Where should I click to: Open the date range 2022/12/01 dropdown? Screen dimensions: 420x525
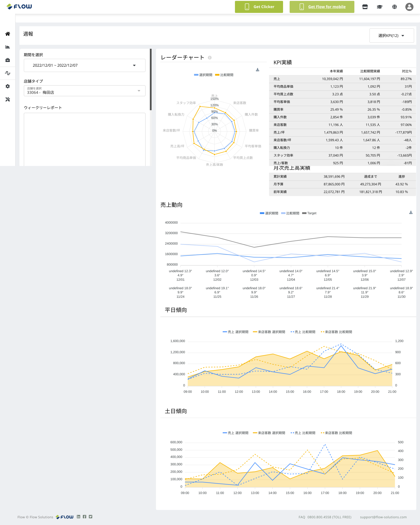point(84,65)
